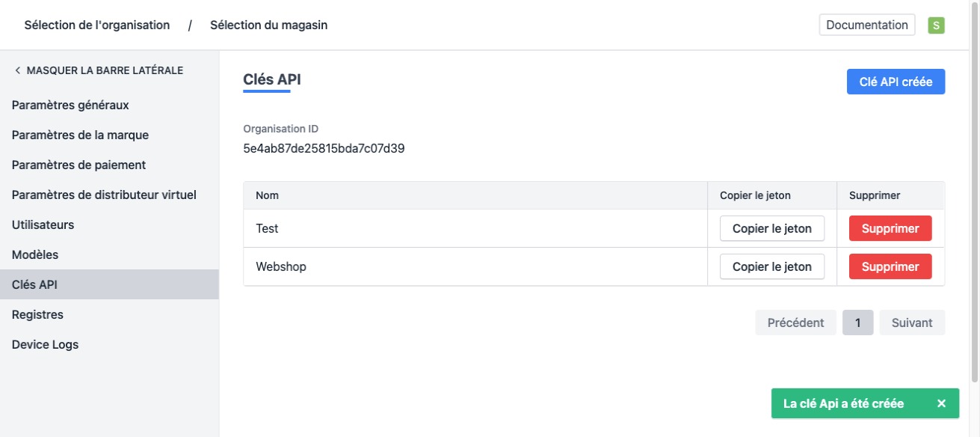Select Paramètres de distributeur virtuel
The width and height of the screenshot is (980, 437).
pos(104,195)
